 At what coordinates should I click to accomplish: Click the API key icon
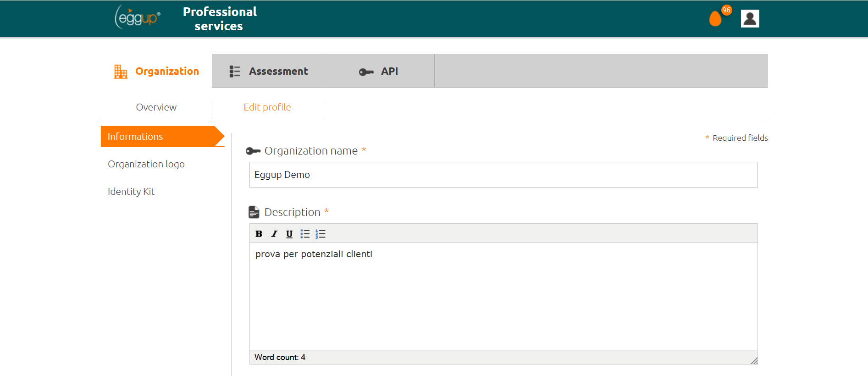(366, 72)
